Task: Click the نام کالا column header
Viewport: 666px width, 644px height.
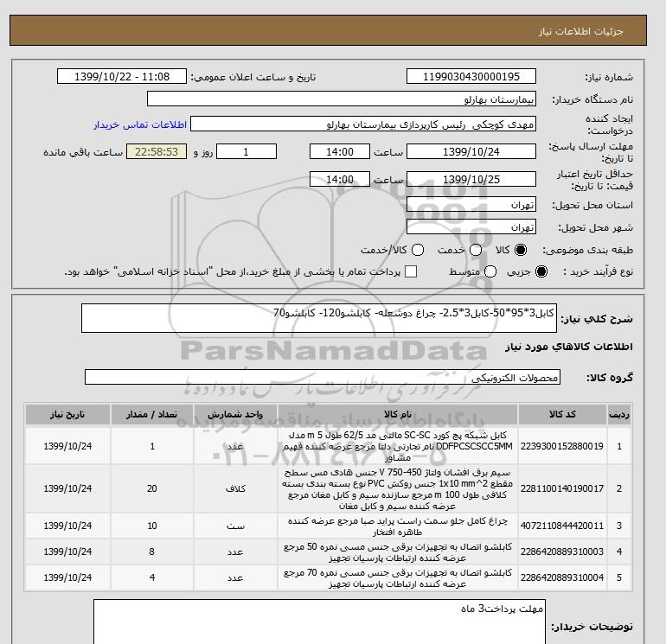Action: [398, 414]
